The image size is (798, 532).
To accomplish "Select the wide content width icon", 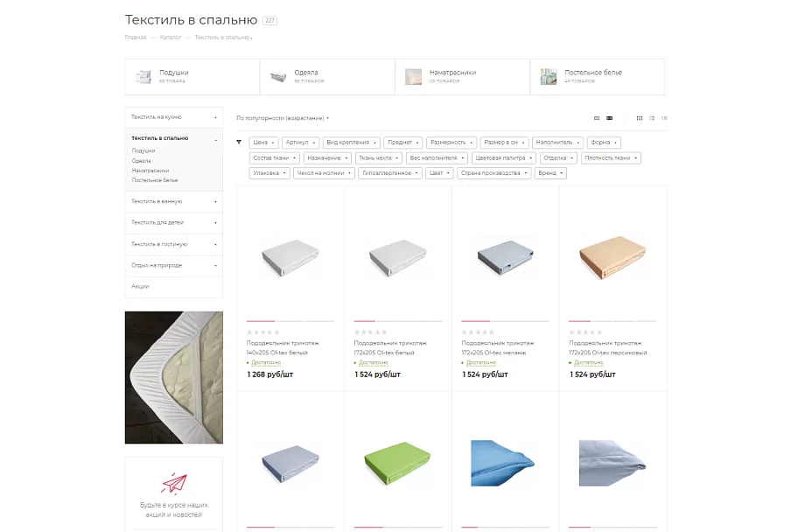I will tap(609, 118).
